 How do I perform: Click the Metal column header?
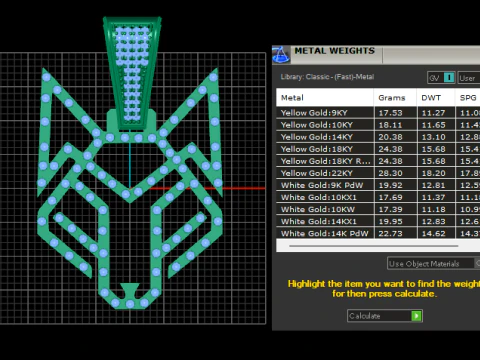click(325, 98)
